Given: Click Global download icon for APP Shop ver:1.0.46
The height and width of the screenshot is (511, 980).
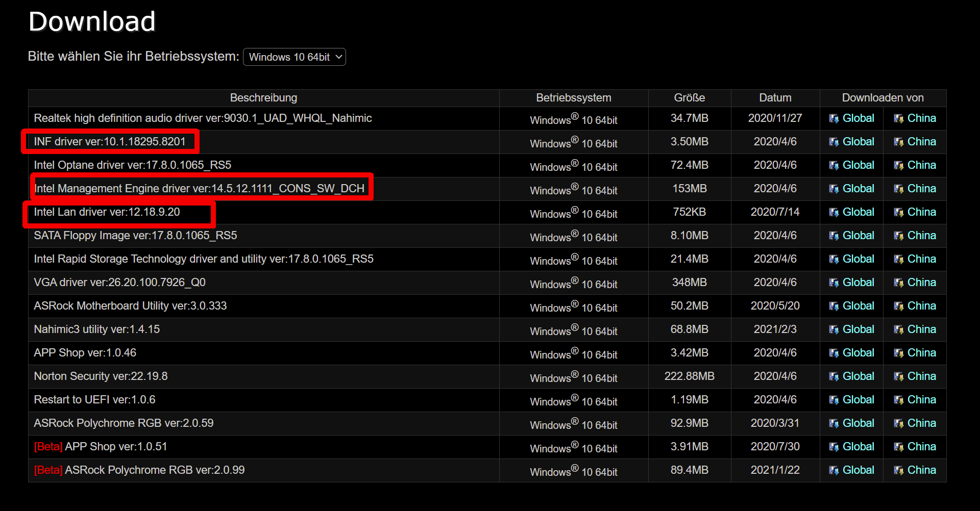Looking at the screenshot, I should pos(834,353).
